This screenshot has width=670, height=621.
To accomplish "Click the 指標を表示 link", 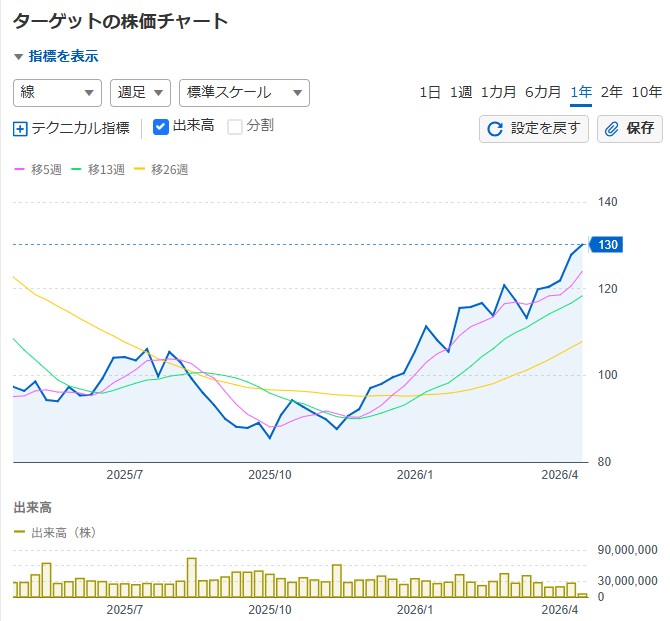I will click(x=64, y=57).
